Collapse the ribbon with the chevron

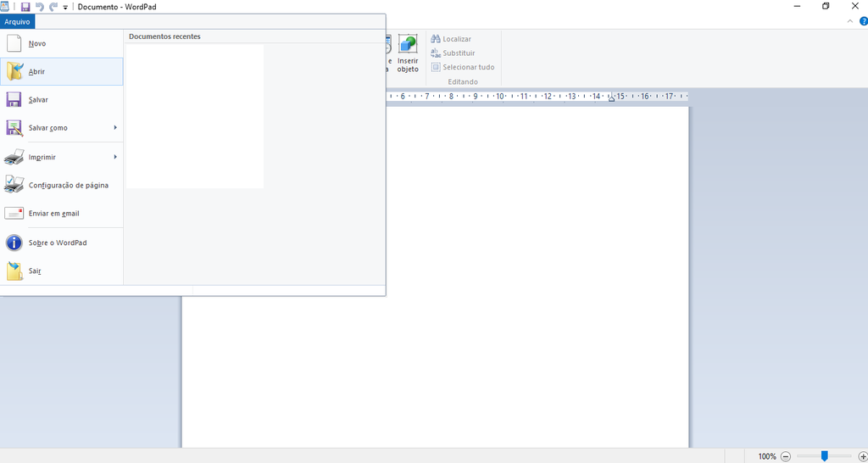[x=851, y=21]
